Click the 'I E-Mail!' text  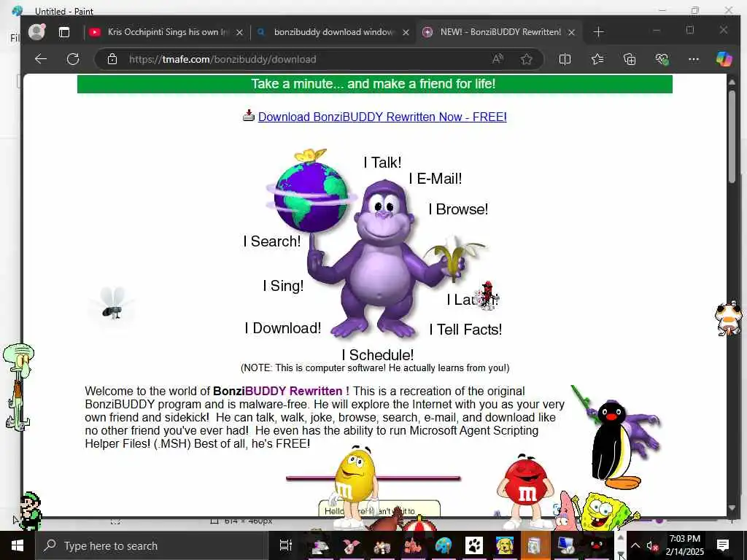[x=436, y=179]
